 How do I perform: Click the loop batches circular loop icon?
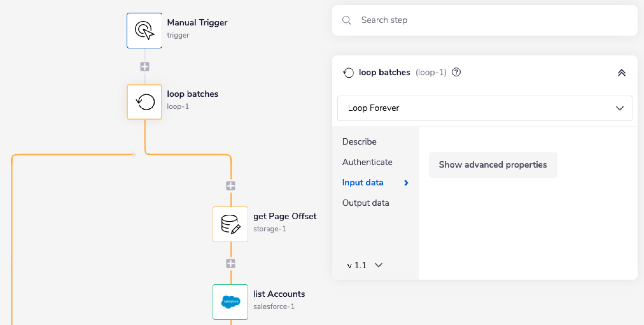pyautogui.click(x=144, y=102)
